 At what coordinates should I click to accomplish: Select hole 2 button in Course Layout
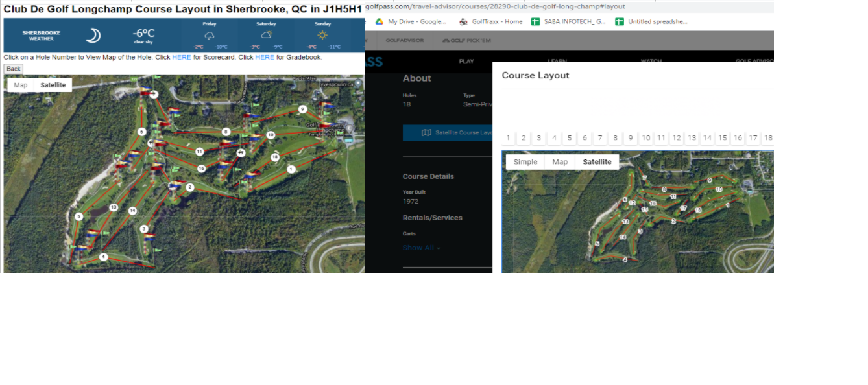[x=524, y=138]
